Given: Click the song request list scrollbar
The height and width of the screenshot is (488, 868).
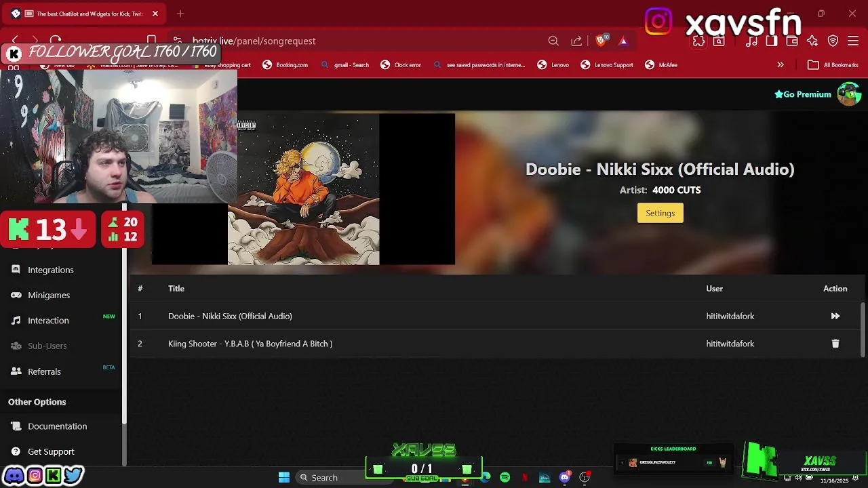Looking at the screenshot, I should click(863, 329).
